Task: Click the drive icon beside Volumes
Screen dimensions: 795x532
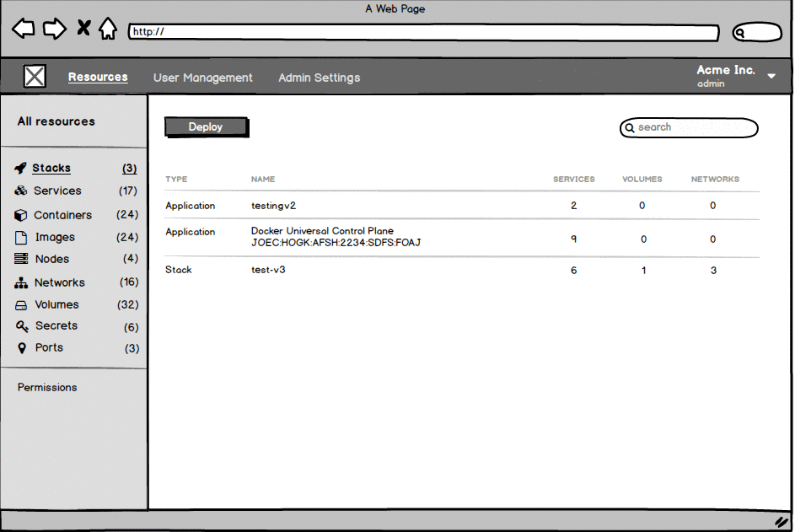Action: (21, 305)
